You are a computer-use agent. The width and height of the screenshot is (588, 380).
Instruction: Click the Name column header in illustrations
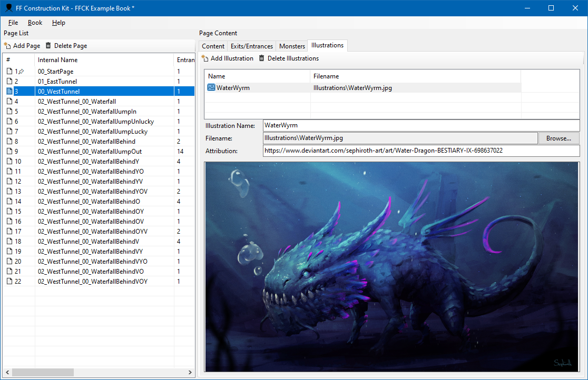(257, 76)
